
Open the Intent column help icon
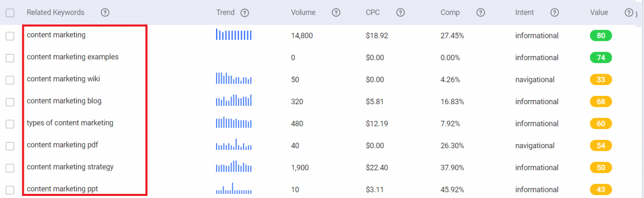tap(555, 12)
